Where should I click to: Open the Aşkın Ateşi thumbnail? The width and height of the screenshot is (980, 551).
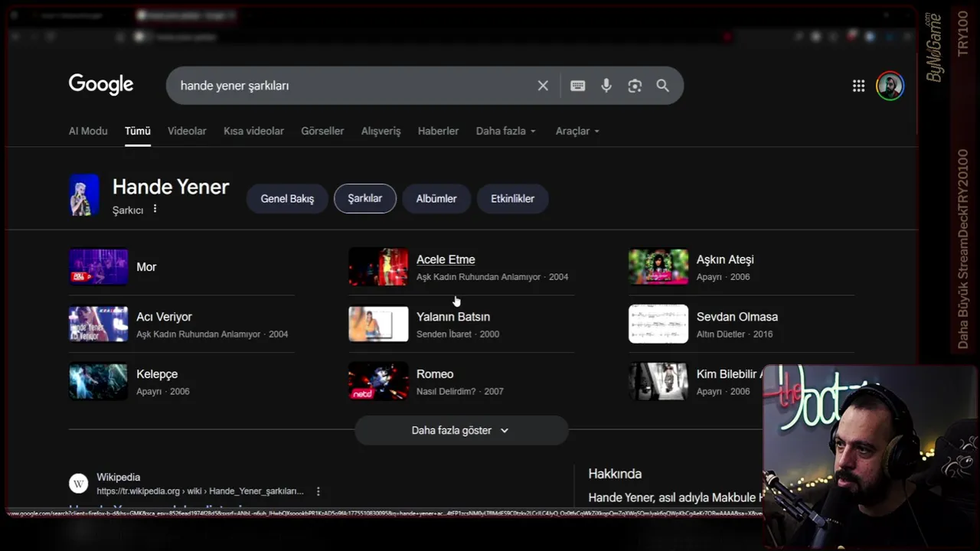tap(658, 266)
